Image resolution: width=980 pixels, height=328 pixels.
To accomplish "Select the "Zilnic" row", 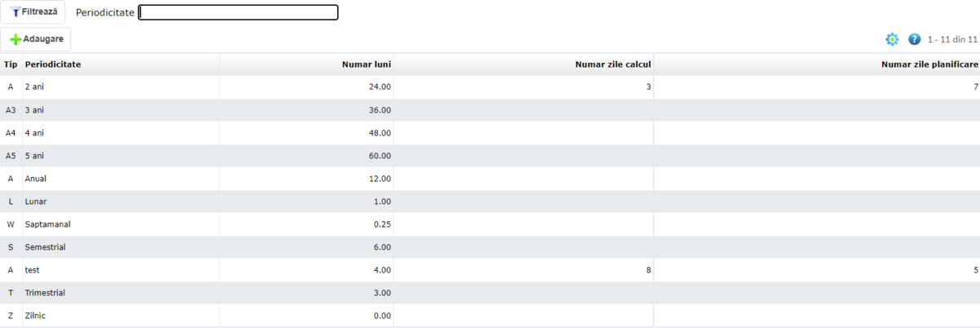I will coord(37,316).
